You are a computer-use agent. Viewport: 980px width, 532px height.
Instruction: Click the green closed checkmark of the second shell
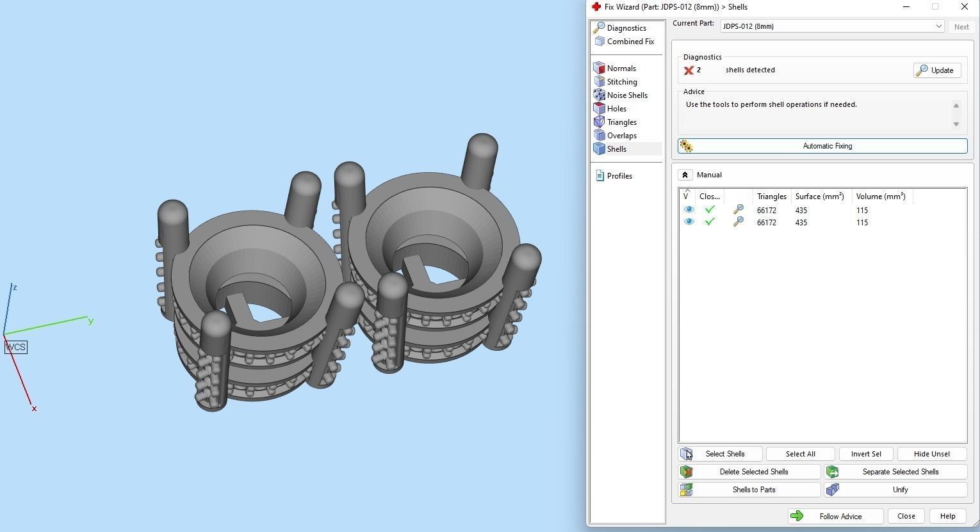click(x=710, y=222)
